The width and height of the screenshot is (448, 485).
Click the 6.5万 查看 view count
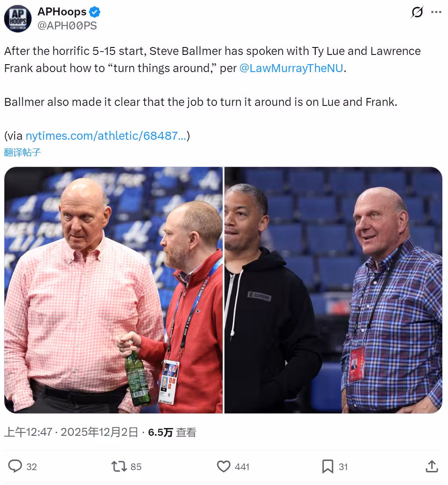click(172, 432)
